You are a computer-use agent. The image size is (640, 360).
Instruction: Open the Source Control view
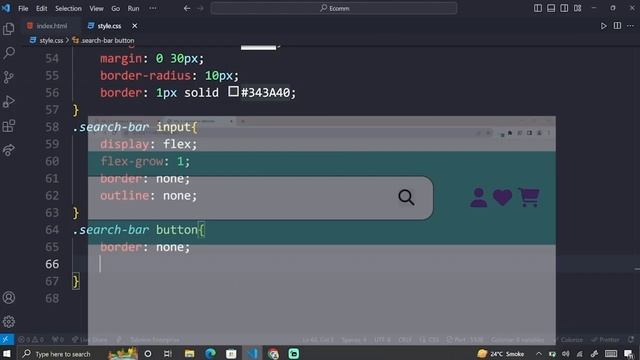[9, 77]
